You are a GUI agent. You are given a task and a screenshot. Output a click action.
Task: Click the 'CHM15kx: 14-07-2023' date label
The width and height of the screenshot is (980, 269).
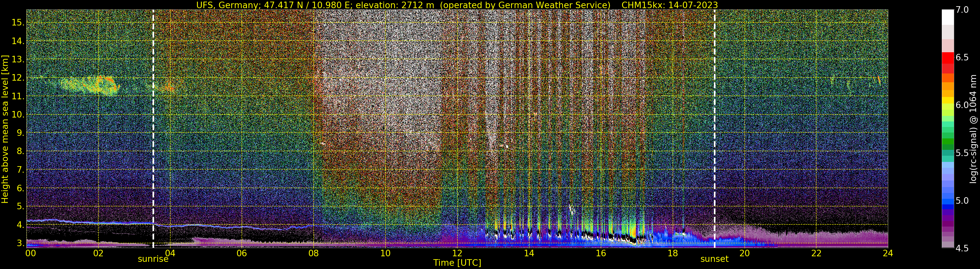670,5
